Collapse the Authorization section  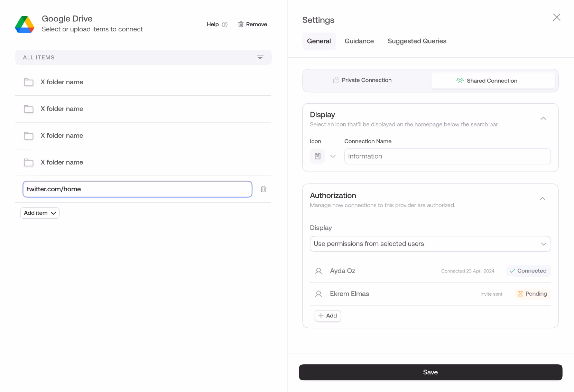pyautogui.click(x=543, y=199)
